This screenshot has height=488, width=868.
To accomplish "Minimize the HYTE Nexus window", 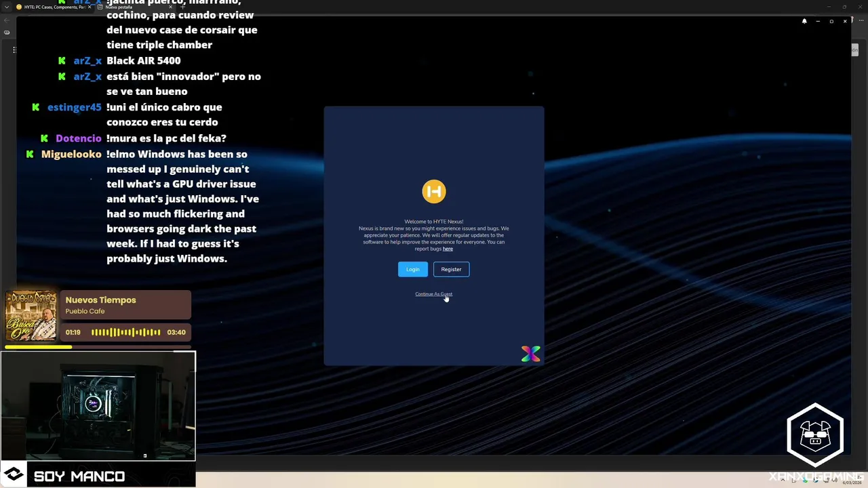I will [x=818, y=21].
